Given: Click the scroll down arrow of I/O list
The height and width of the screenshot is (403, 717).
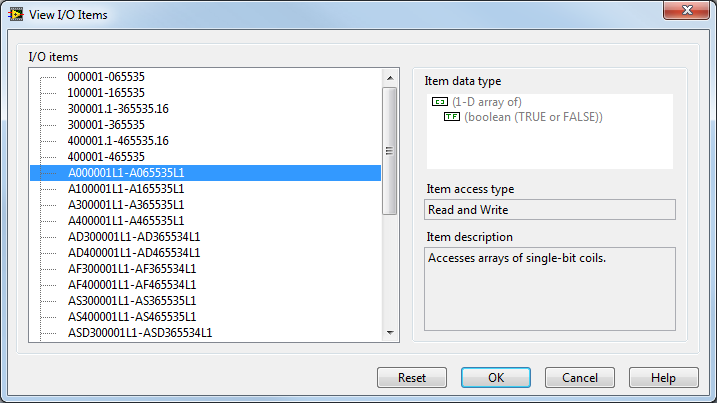Looking at the screenshot, I should click(x=390, y=333).
